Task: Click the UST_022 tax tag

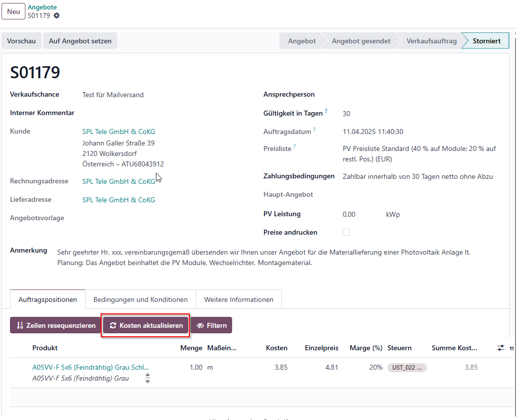Action: (x=407, y=368)
